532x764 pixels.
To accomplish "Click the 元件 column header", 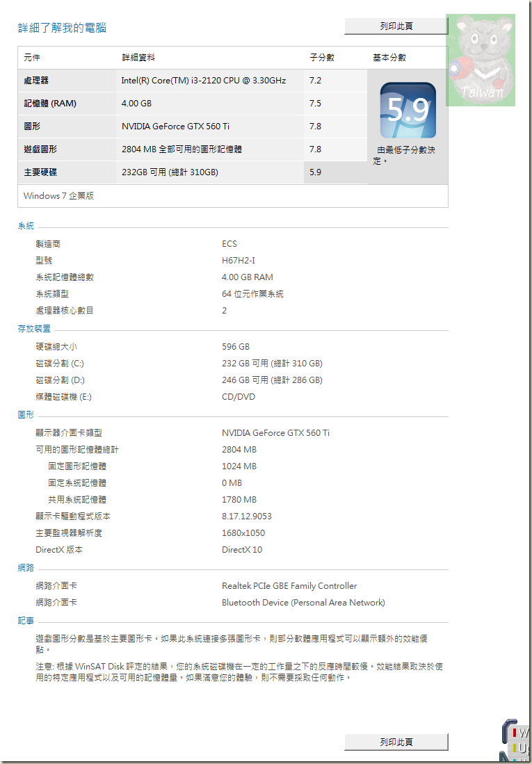I will pos(32,58).
